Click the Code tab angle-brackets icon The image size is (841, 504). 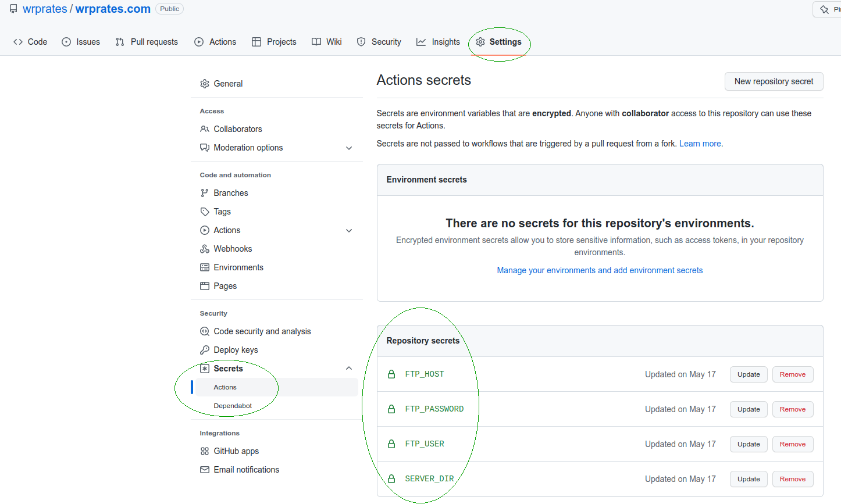pyautogui.click(x=18, y=42)
